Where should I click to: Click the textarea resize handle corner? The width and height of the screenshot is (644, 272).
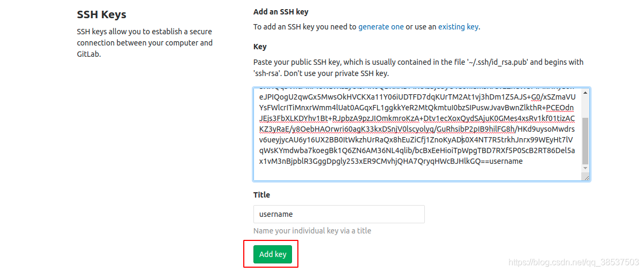[586, 177]
